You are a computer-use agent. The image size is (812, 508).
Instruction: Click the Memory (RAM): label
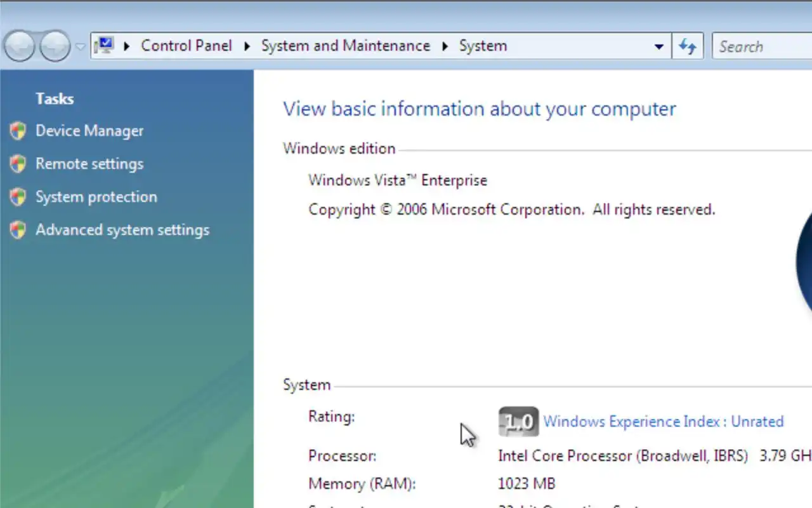click(362, 484)
